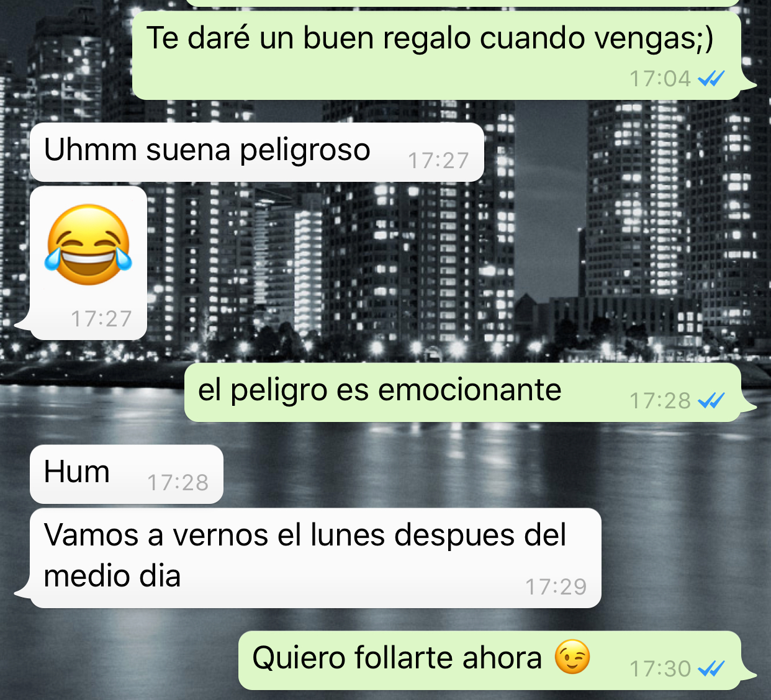Tap the 17:27 timestamp beside 'Uhmm suena peligroso'
The width and height of the screenshot is (771, 700).
point(438,161)
